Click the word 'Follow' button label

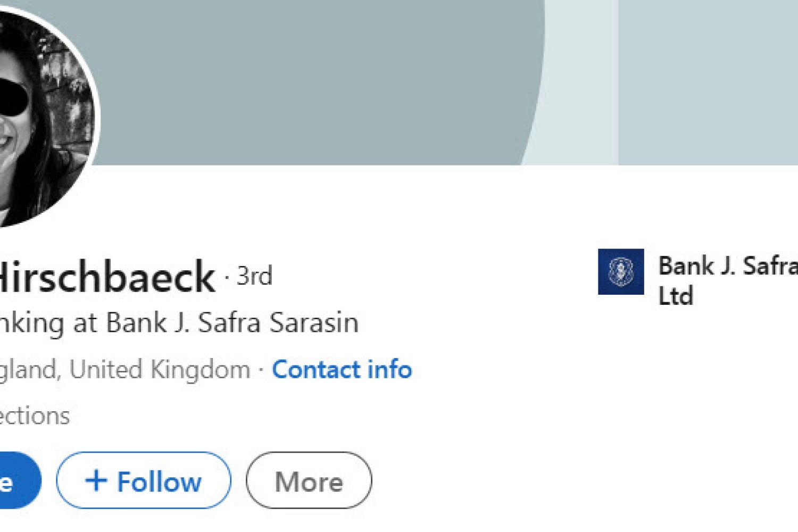159,481
